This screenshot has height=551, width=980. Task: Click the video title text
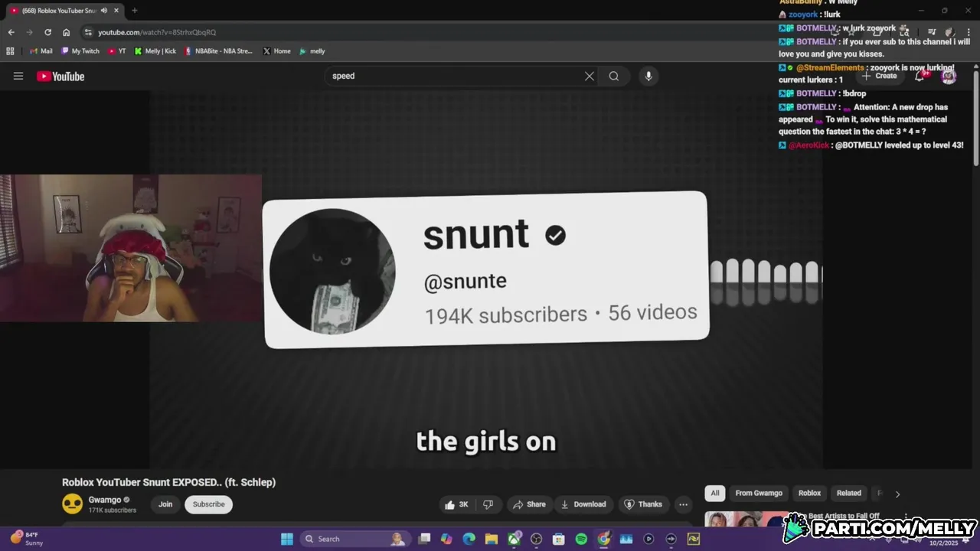point(168,482)
